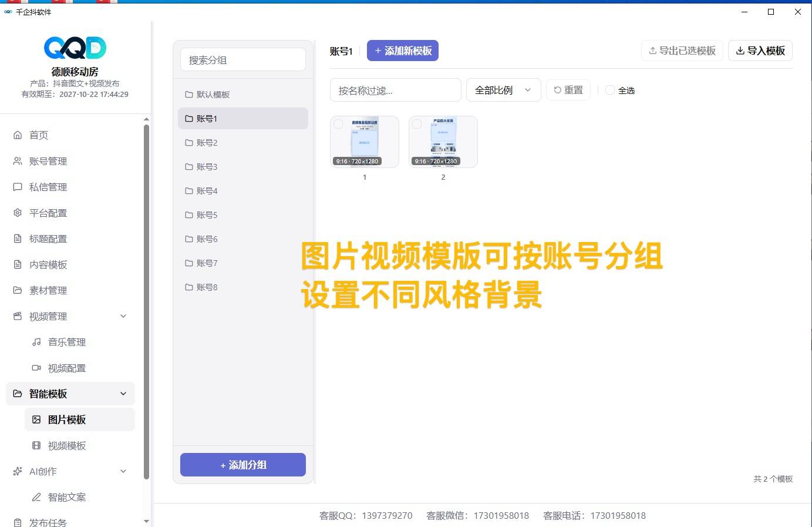Open the 全部比例 ratio dropdown

[x=503, y=90]
